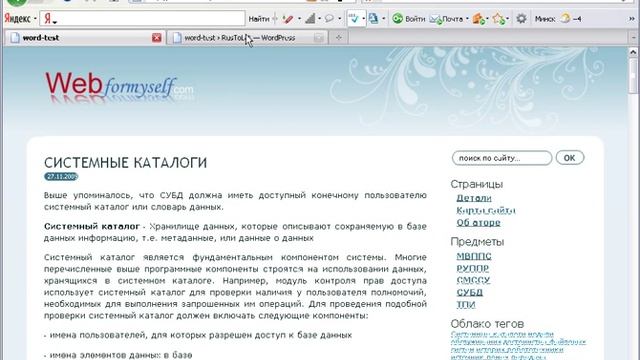Screen dimensions: 640x360
Task: Open a new tab with plus button
Action: click(338, 38)
